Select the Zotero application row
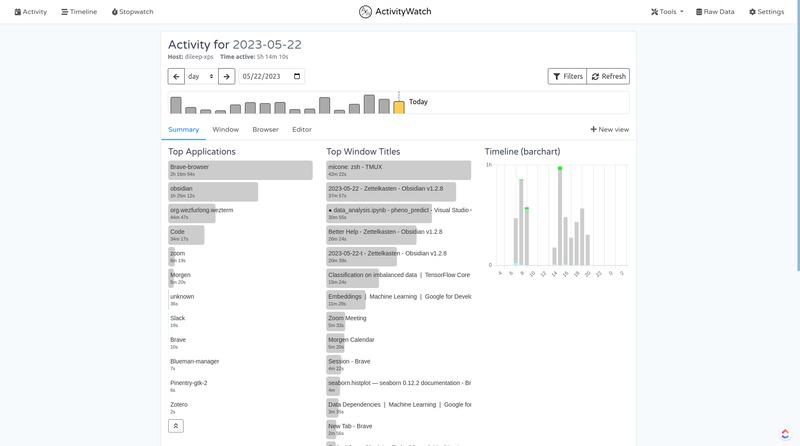Image resolution: width=800 pixels, height=446 pixels. [179, 408]
